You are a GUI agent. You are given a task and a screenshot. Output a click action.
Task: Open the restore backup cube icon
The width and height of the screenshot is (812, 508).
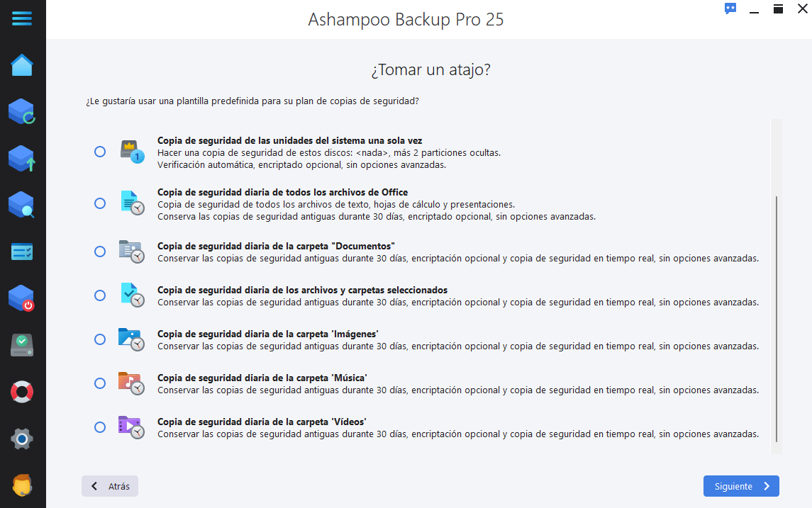point(22,112)
